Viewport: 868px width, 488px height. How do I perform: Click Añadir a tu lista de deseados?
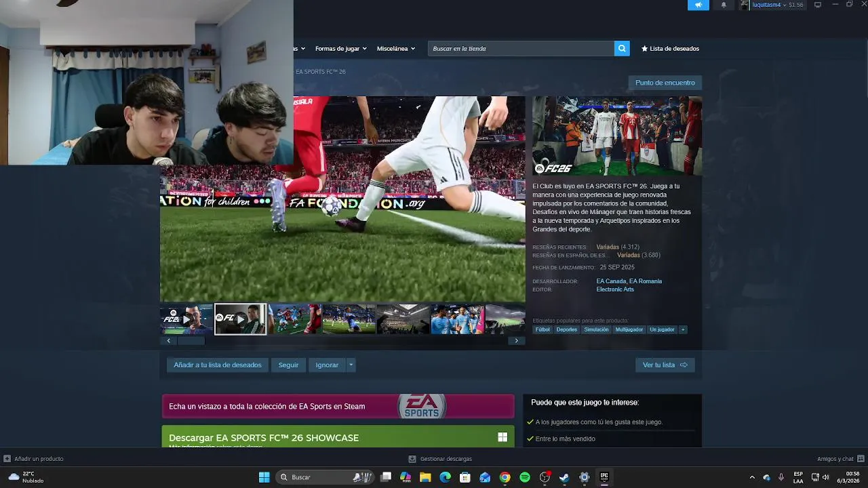(218, 365)
